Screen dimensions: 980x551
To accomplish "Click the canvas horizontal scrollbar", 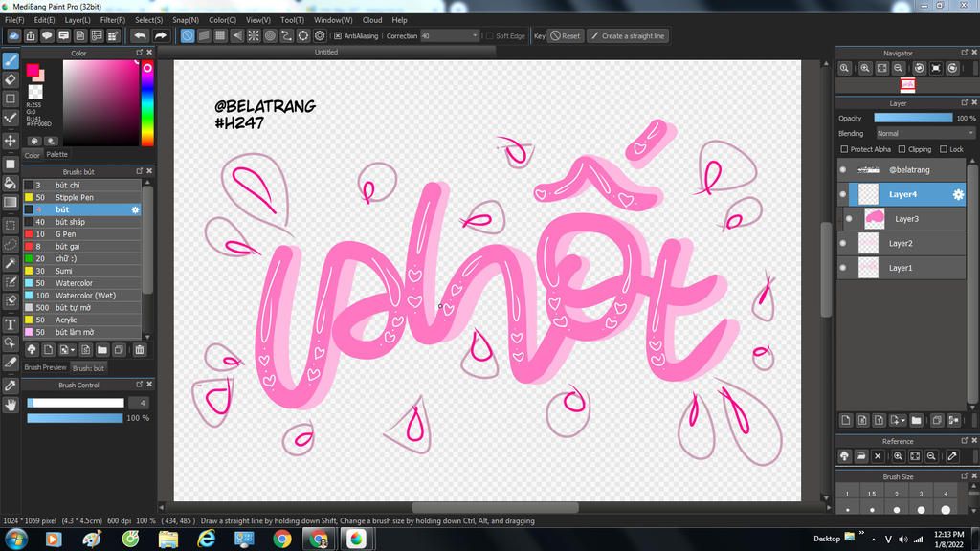I will pos(495,507).
